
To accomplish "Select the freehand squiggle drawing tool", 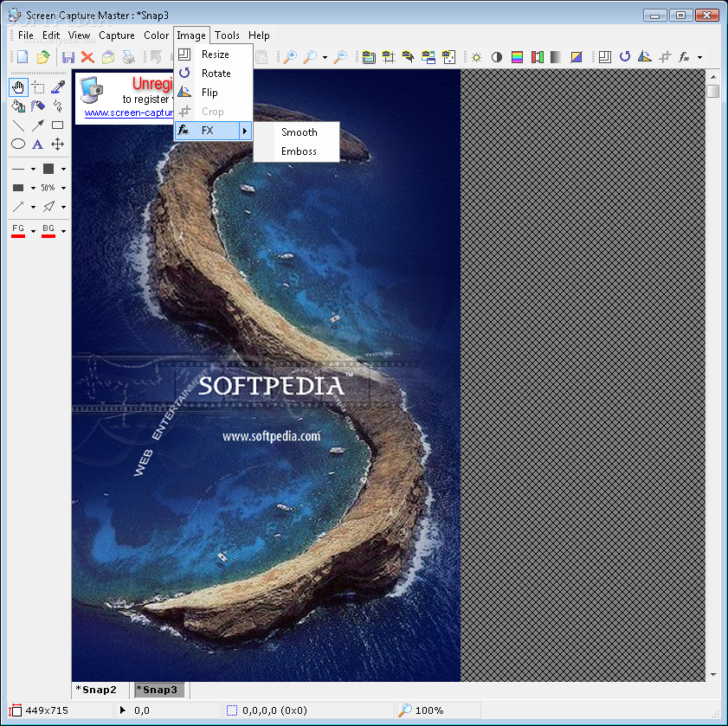I will coord(58,106).
